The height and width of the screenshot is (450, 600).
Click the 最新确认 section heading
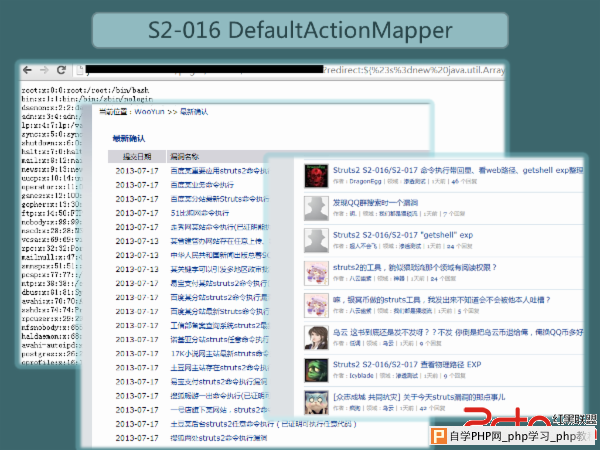tap(129, 139)
